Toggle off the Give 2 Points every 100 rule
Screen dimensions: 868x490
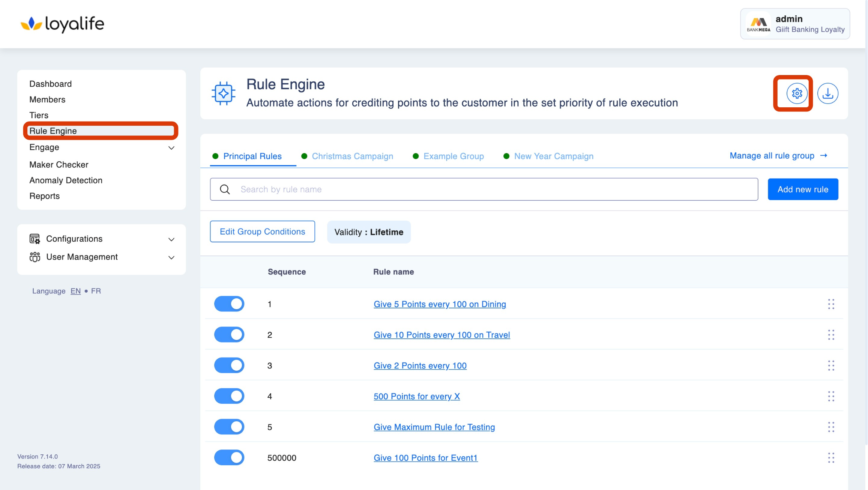click(x=229, y=365)
